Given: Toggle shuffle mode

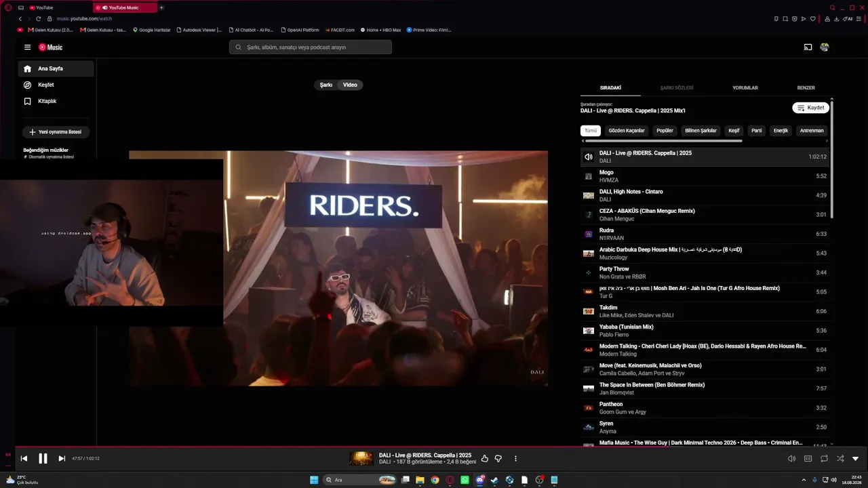Looking at the screenshot, I should click(x=840, y=459).
